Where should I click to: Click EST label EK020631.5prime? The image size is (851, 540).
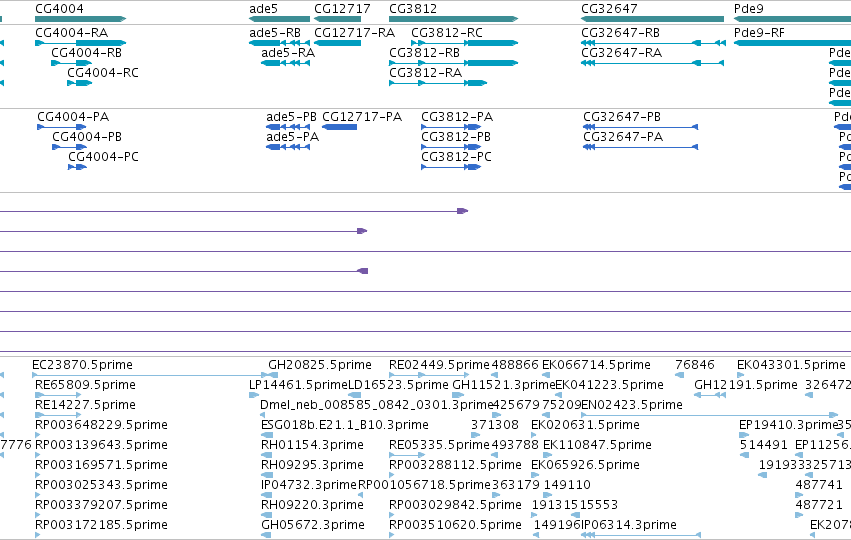(585, 425)
